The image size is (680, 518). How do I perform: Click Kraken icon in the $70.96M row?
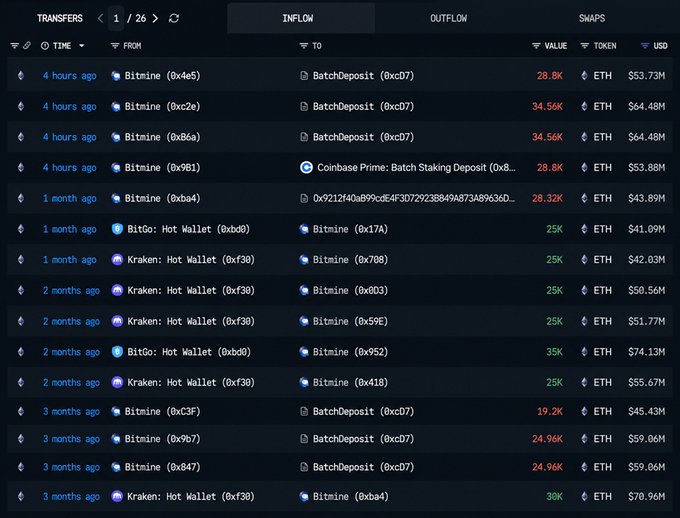(117, 496)
